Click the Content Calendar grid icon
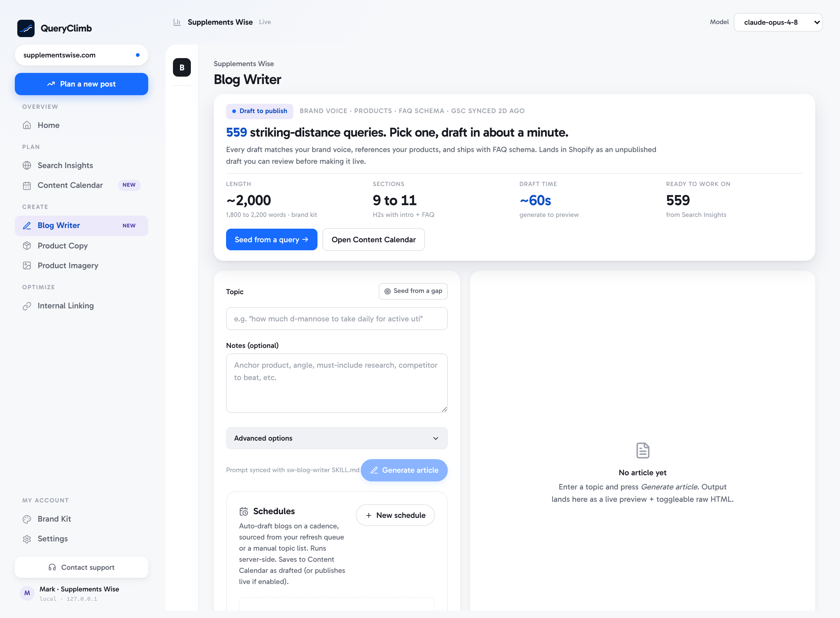Viewport: 840px width, 618px height. [27, 185]
